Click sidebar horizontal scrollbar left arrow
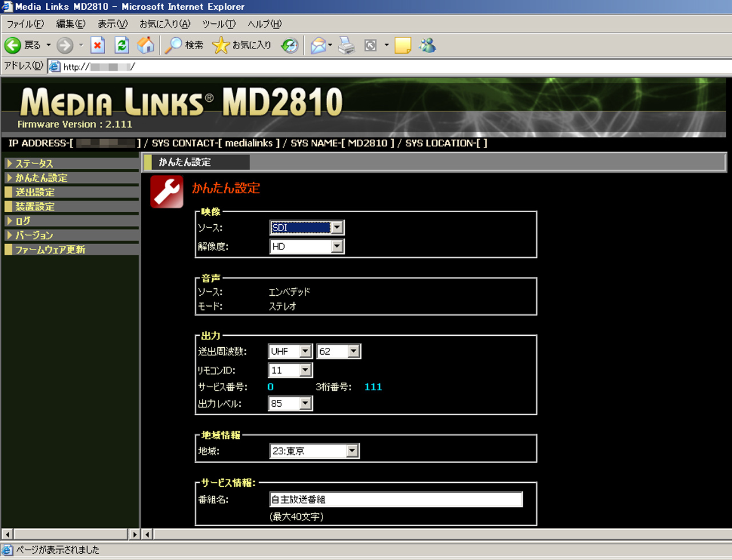Image resolution: width=732 pixels, height=560 pixels. coord(7,534)
